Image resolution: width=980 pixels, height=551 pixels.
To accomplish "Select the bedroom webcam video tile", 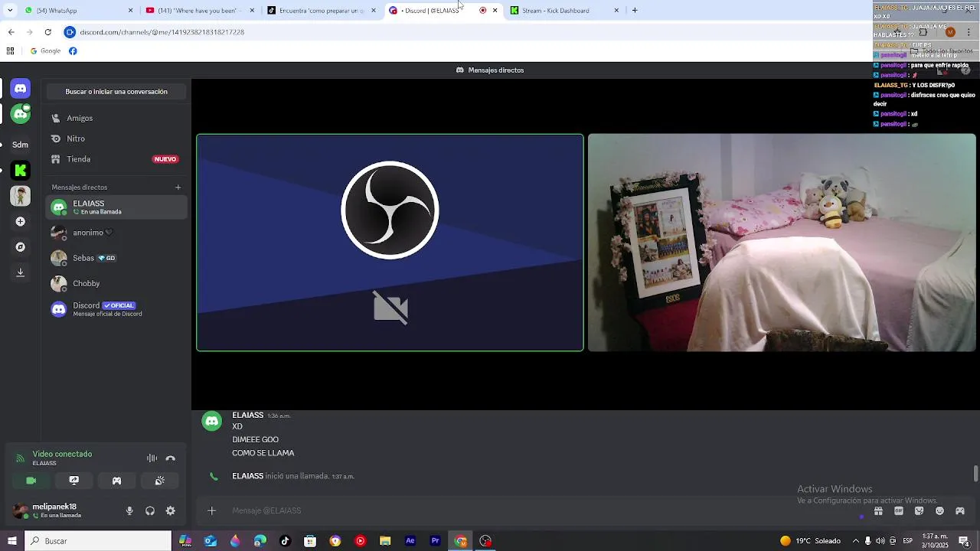I will click(x=782, y=243).
